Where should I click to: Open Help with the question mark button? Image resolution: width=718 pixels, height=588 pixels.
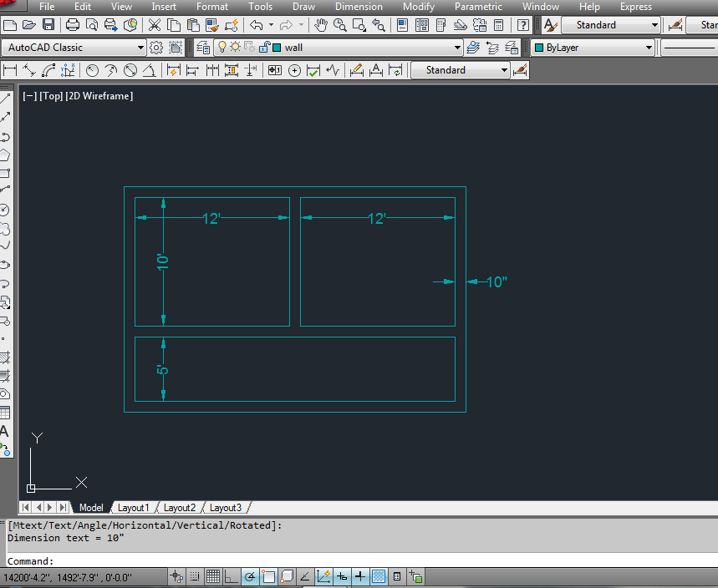coord(522,26)
